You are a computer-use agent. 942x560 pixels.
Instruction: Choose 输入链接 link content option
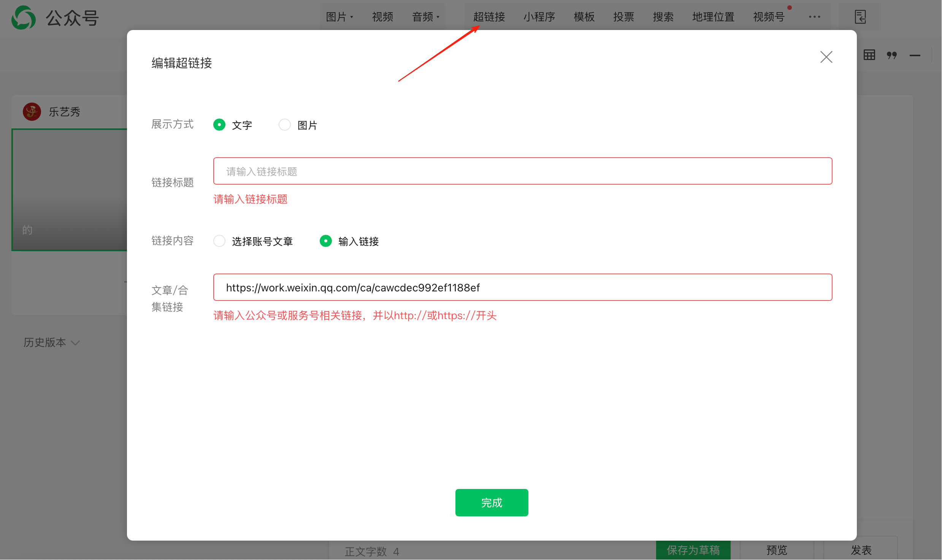tap(326, 241)
